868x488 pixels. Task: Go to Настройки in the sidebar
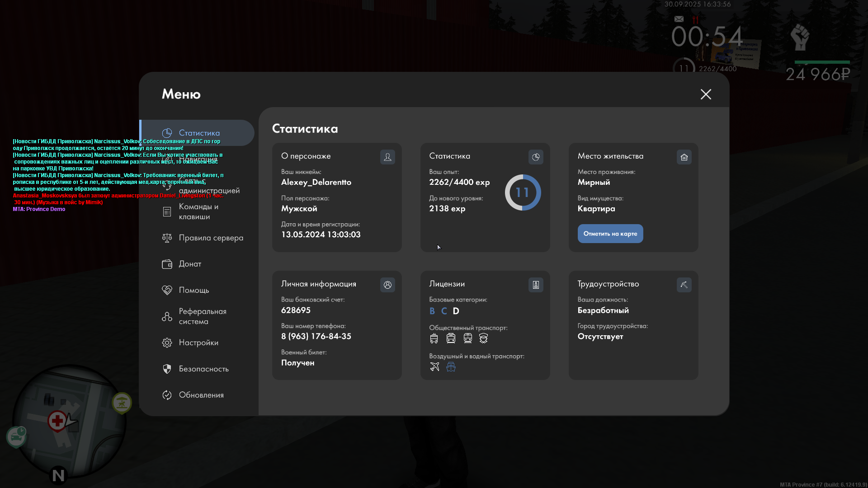198,343
